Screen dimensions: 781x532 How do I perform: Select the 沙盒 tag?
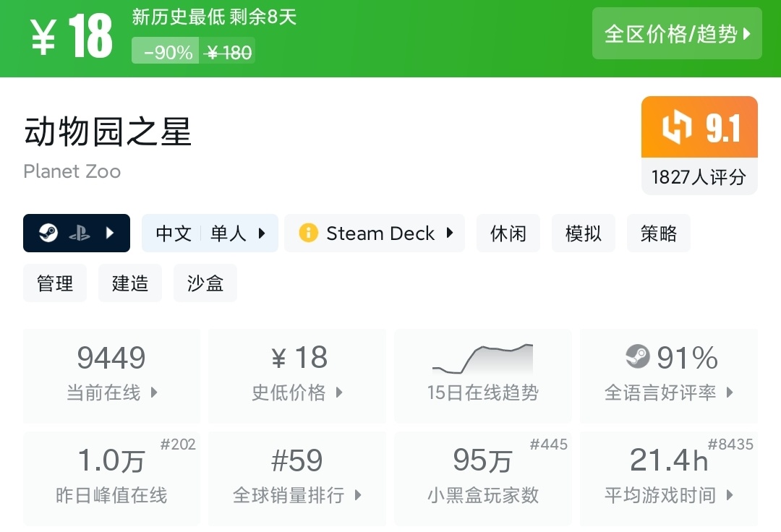point(205,283)
